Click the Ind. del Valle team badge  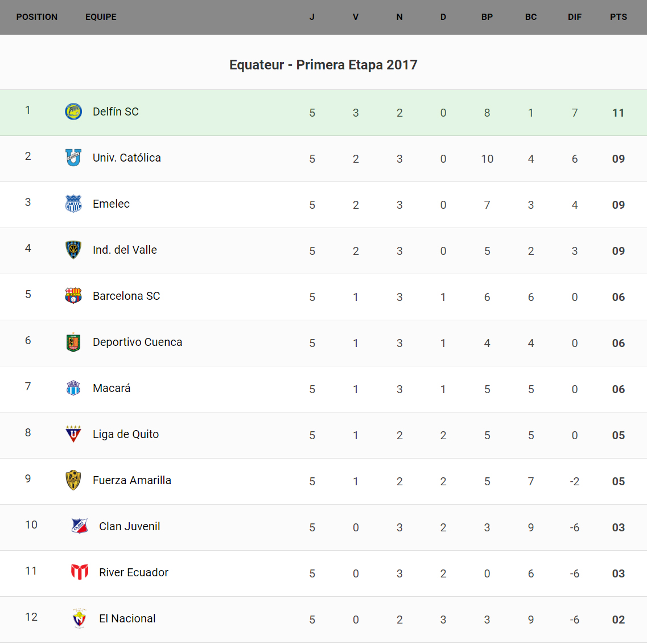73,250
